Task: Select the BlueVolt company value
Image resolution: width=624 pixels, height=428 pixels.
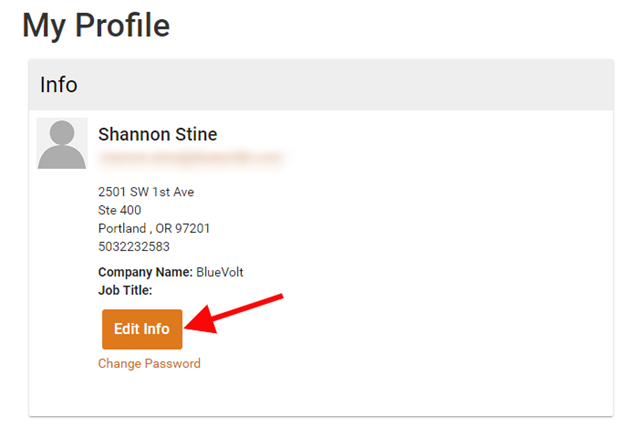Action: pyautogui.click(x=220, y=272)
